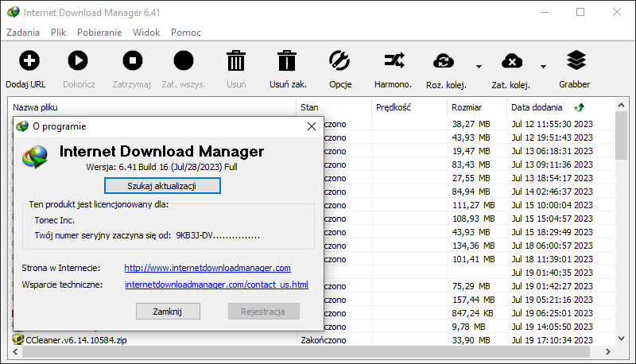Sort by Data dodania column header
The image size is (636, 364).
(560, 107)
